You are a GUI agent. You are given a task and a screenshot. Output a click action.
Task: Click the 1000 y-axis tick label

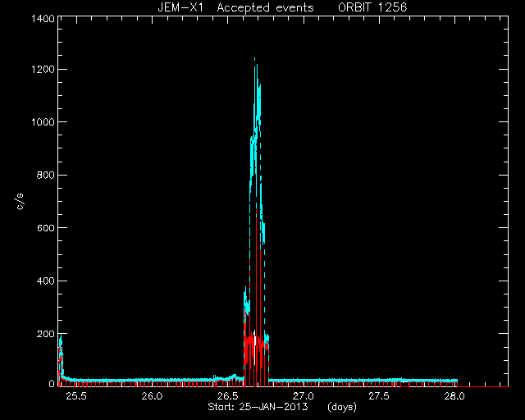[x=43, y=122]
